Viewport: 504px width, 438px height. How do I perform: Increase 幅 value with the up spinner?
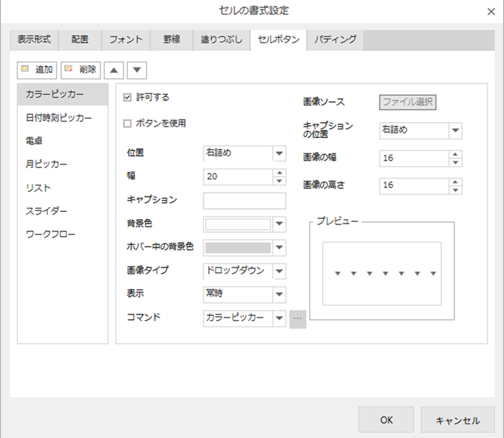[279, 173]
